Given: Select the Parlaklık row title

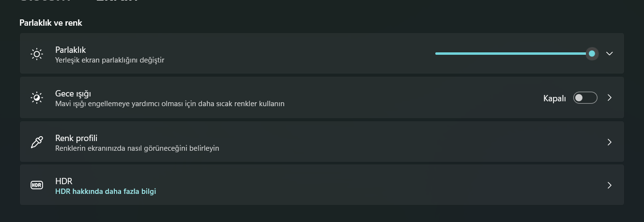Looking at the screenshot, I should (71, 49).
